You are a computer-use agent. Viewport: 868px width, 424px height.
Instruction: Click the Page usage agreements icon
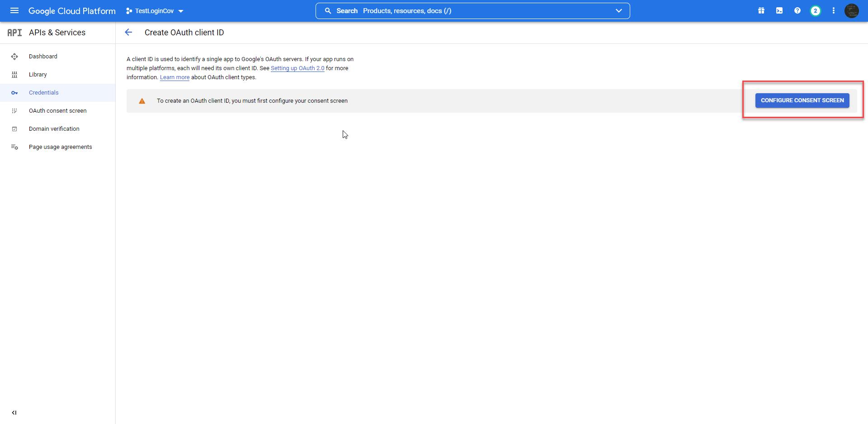pos(14,147)
